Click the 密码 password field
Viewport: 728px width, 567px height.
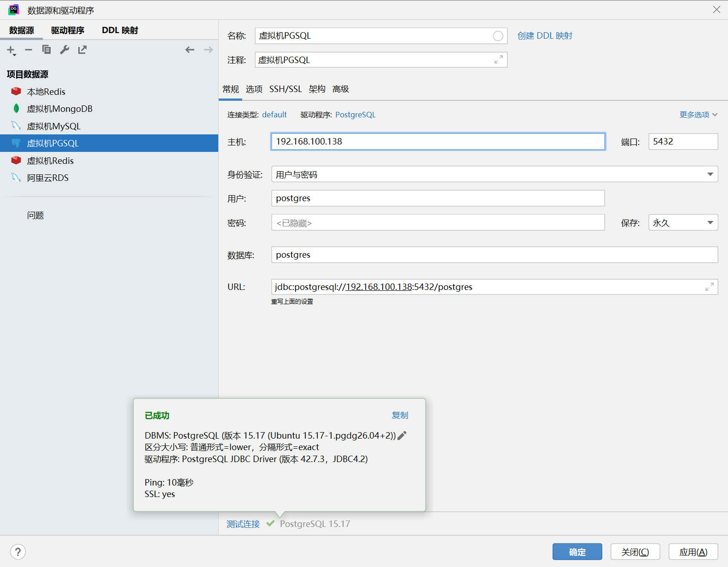[438, 223]
